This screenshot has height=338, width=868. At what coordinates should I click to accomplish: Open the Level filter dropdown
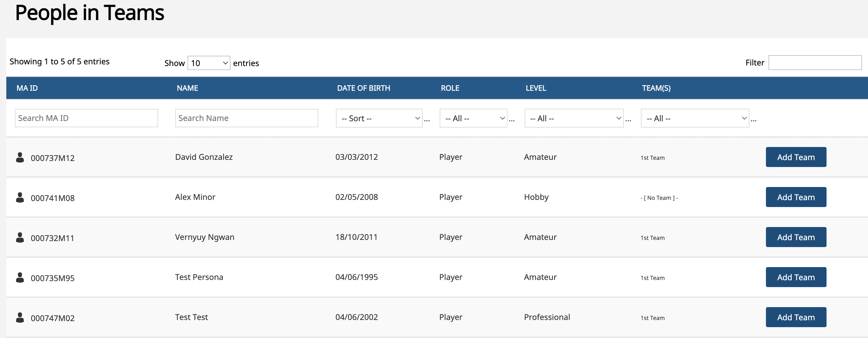click(x=574, y=118)
